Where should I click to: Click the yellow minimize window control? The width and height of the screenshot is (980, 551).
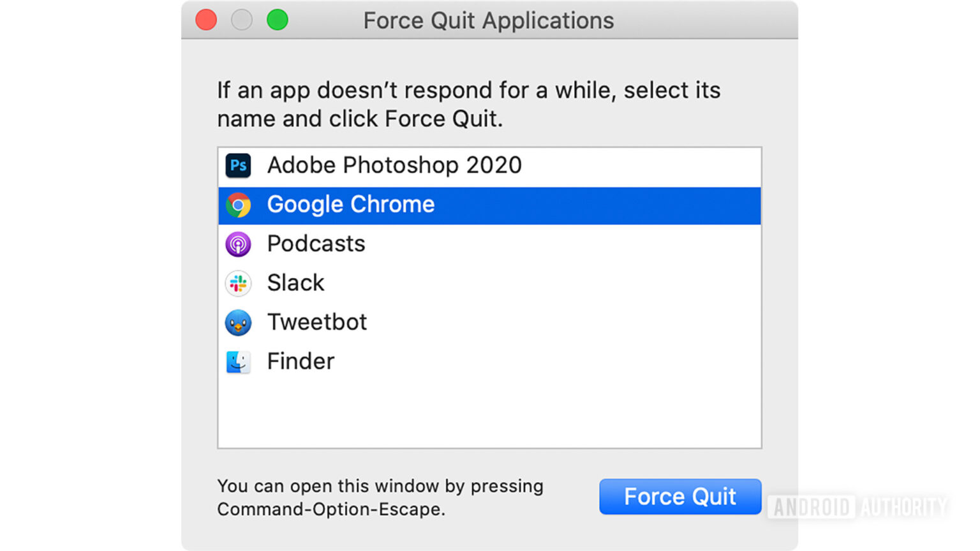pyautogui.click(x=241, y=20)
